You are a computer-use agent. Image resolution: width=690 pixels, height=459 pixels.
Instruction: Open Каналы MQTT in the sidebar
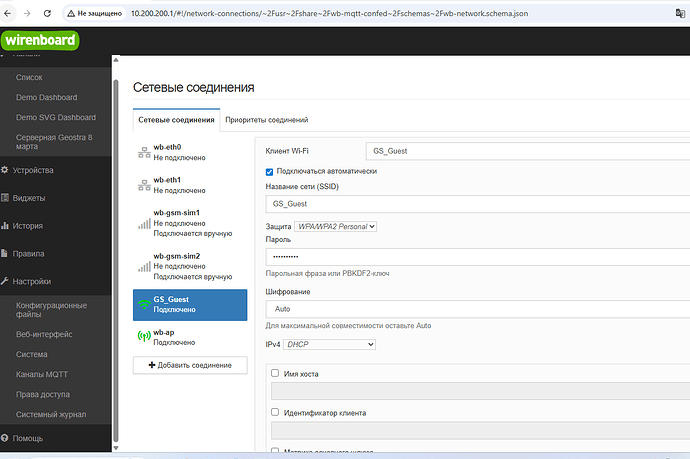pyautogui.click(x=42, y=374)
